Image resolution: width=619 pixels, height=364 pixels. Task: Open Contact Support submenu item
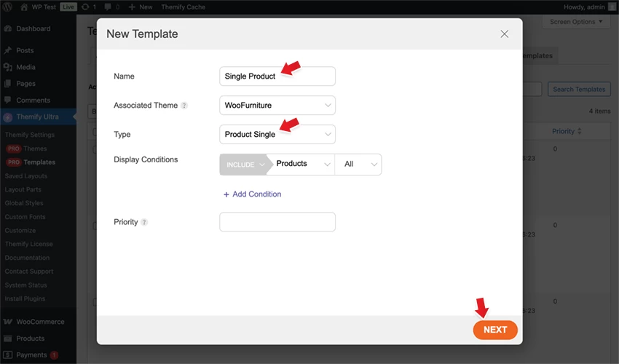tap(29, 272)
